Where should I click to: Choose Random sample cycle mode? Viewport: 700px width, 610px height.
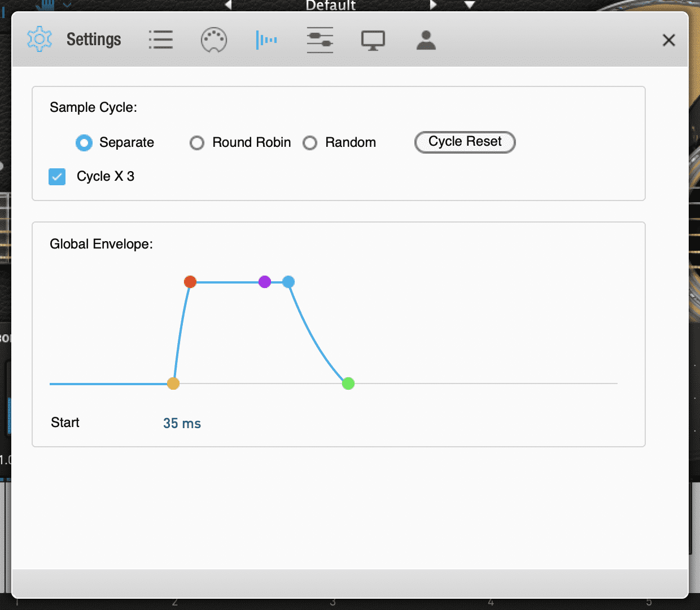[x=310, y=143]
